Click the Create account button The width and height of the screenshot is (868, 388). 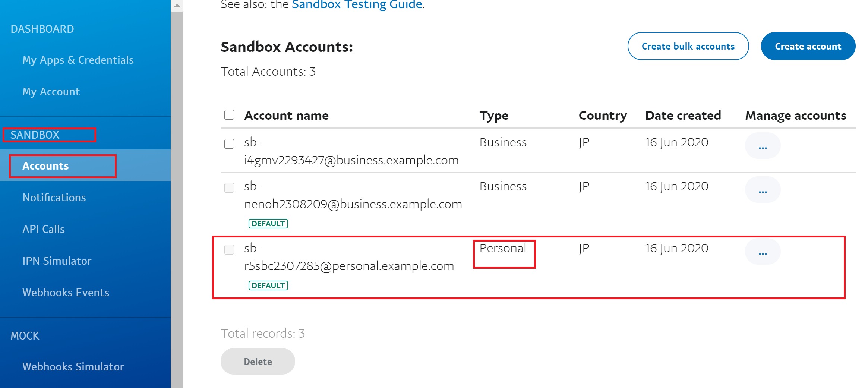[x=808, y=46]
